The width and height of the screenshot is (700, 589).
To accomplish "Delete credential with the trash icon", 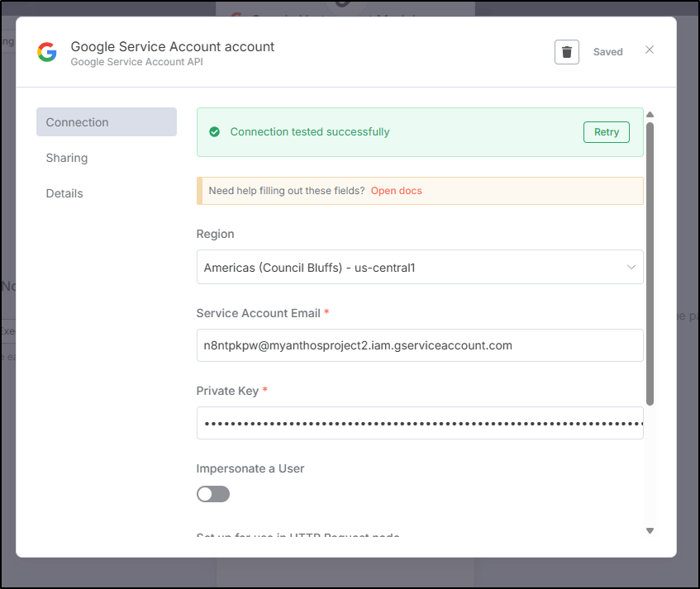I will click(x=566, y=52).
